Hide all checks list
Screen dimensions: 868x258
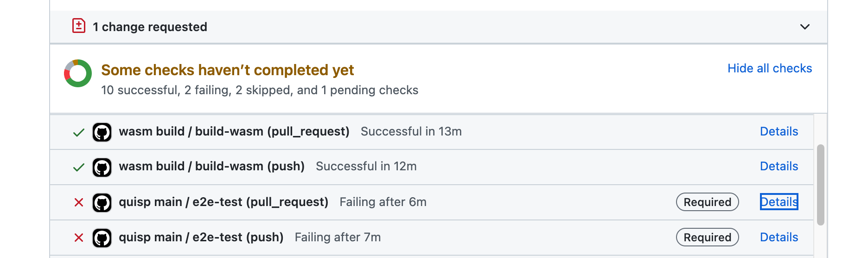pos(770,68)
